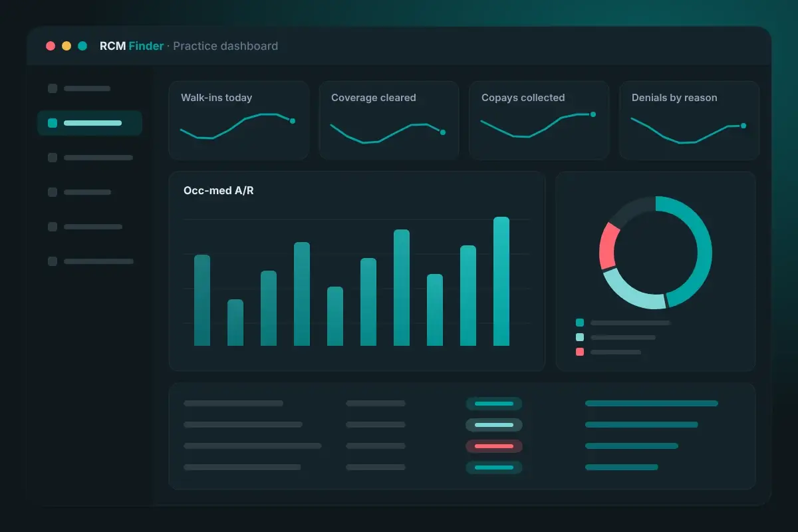Open the Copays collected card
The width and height of the screenshot is (798, 532).
pos(539,120)
